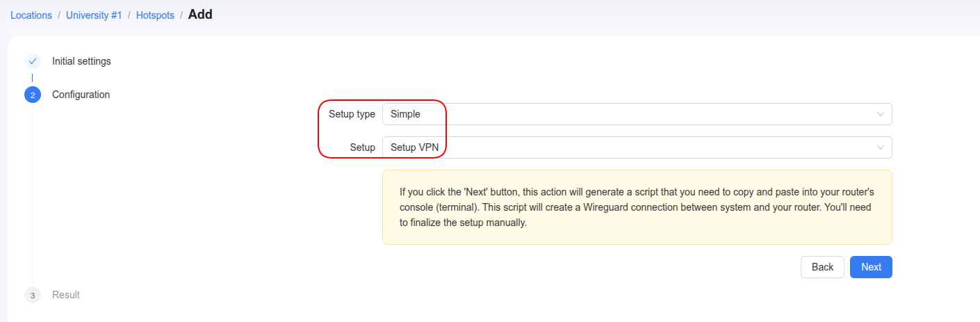Screen dimensions: 980x322
Task: Click the Add breadcrumb title
Action: point(200,14)
